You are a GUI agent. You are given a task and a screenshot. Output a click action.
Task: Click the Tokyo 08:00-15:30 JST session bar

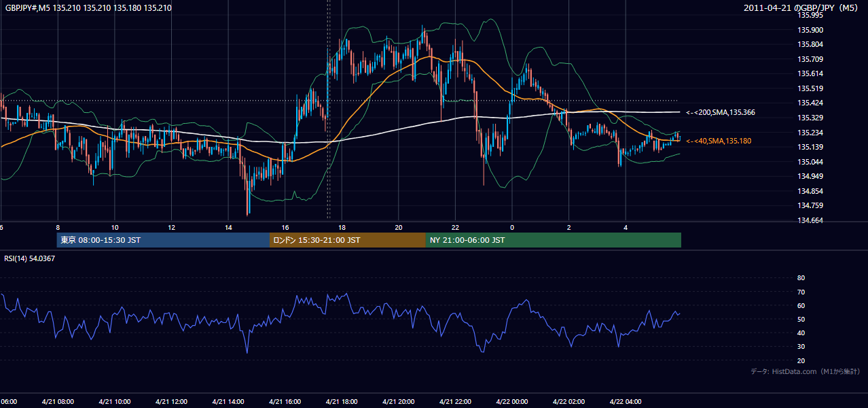pyautogui.click(x=163, y=240)
